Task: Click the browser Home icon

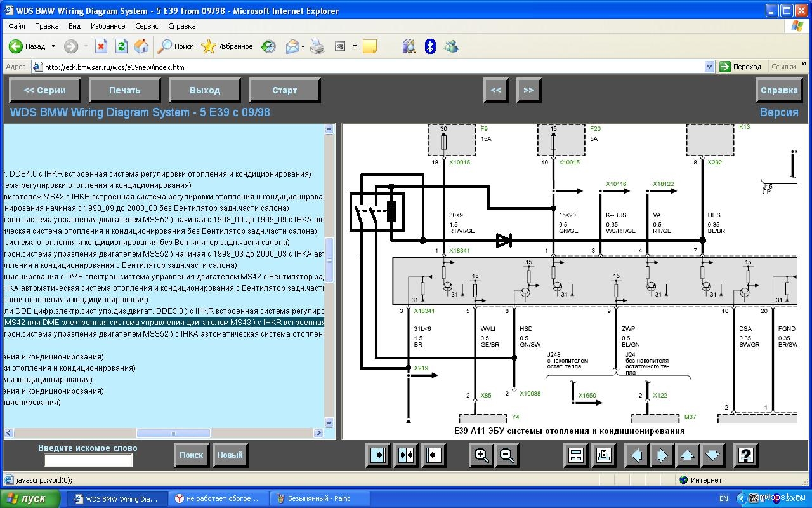Action: (x=141, y=46)
